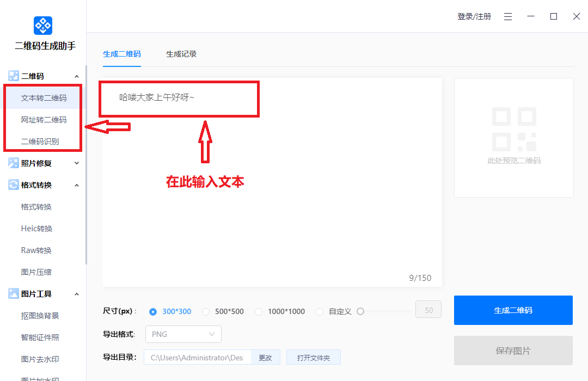
Task: Open 网址转二维码 in the sidebar
Action: pyautogui.click(x=44, y=120)
